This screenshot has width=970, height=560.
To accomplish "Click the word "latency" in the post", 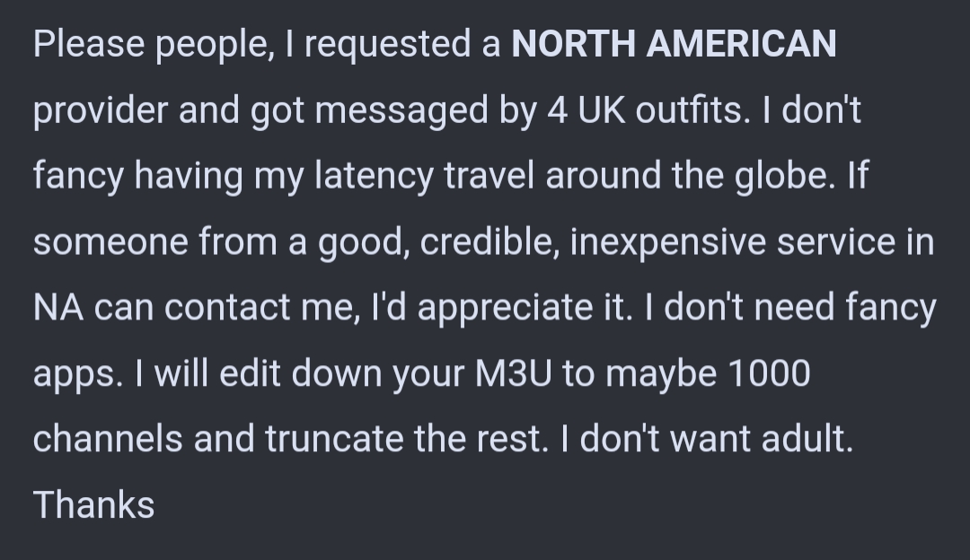I will pos(374,178).
